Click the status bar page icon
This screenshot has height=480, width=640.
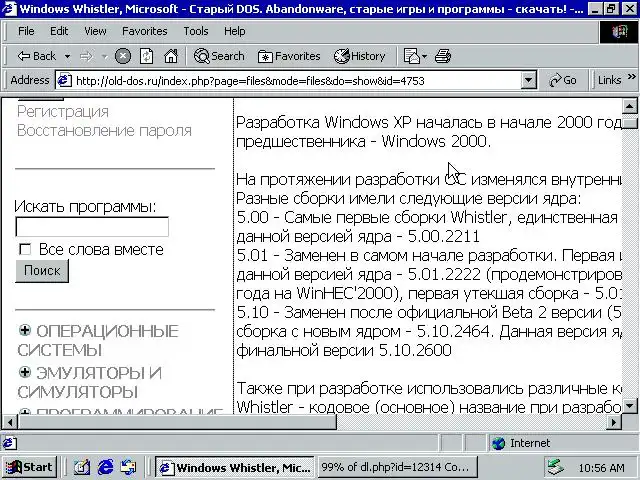click(10, 443)
